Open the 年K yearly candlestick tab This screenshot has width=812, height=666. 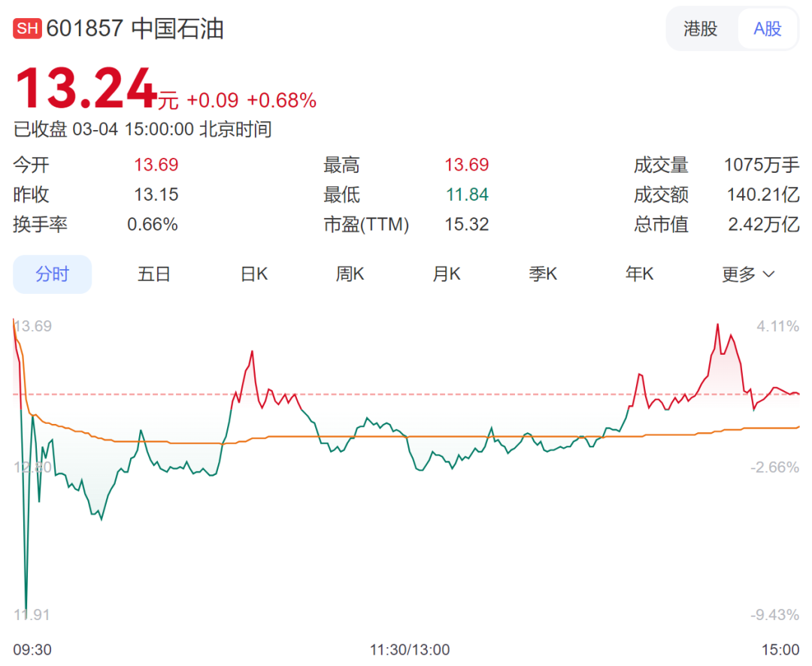[x=639, y=274]
